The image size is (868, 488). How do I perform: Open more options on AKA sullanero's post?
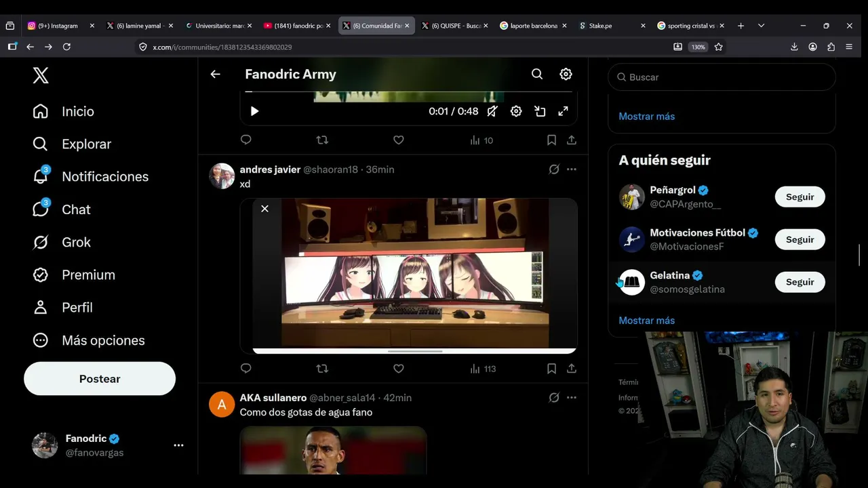pos(572,398)
